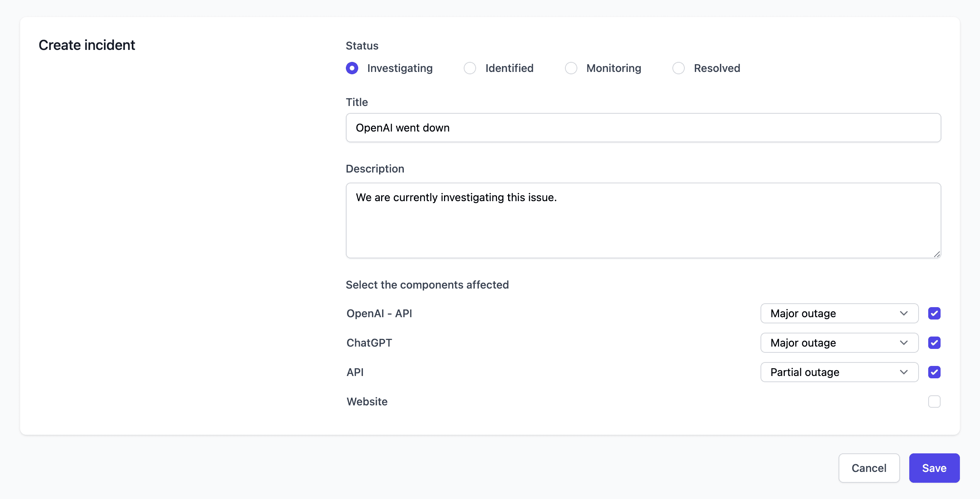Uncheck the API component checkbox
The image size is (980, 499).
[x=934, y=372]
